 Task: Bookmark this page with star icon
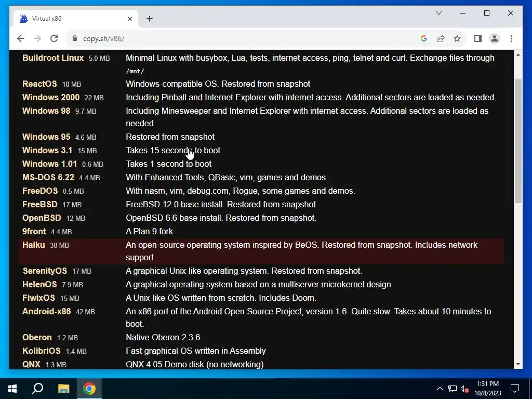click(457, 38)
